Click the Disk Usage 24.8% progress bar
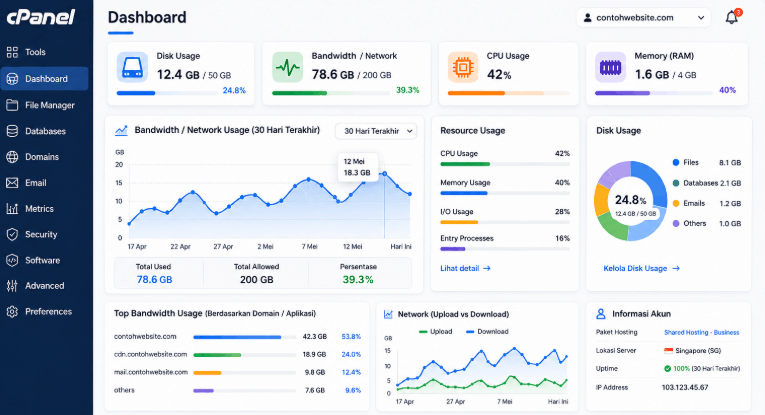765x415 pixels. tap(167, 93)
